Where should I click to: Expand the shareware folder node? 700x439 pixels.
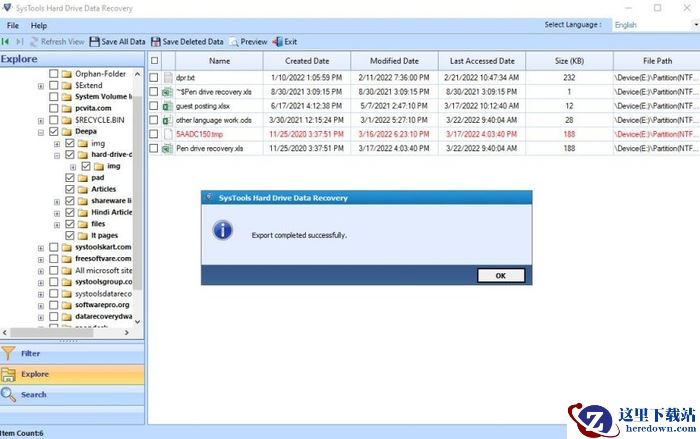tap(57, 202)
